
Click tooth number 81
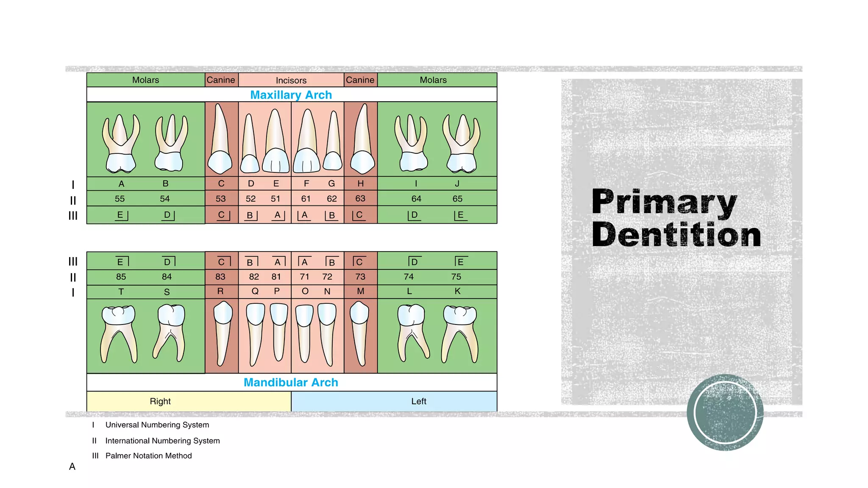click(x=276, y=277)
